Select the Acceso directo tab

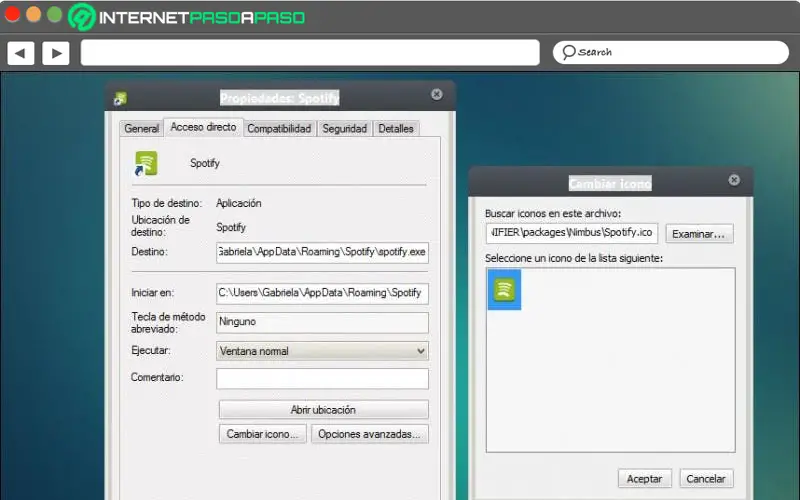pos(203,127)
